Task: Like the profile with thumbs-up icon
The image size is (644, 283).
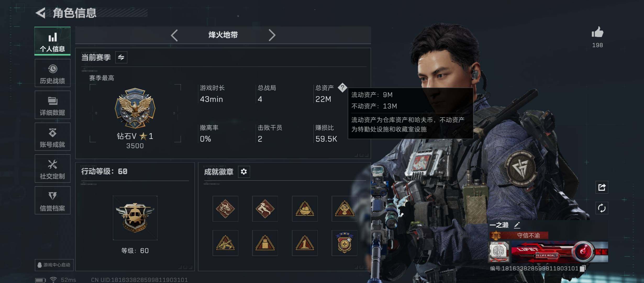Action: pos(597,33)
